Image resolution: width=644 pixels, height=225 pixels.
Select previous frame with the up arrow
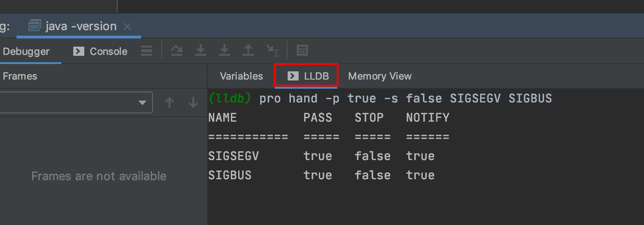pos(169,103)
